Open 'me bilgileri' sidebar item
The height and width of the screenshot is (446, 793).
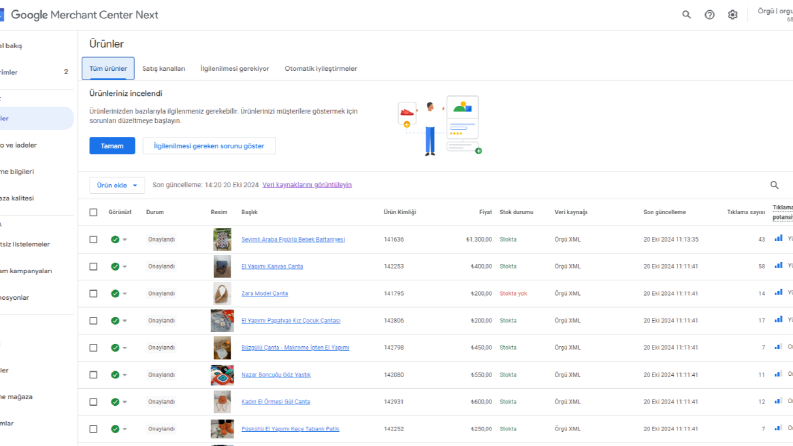(17, 171)
